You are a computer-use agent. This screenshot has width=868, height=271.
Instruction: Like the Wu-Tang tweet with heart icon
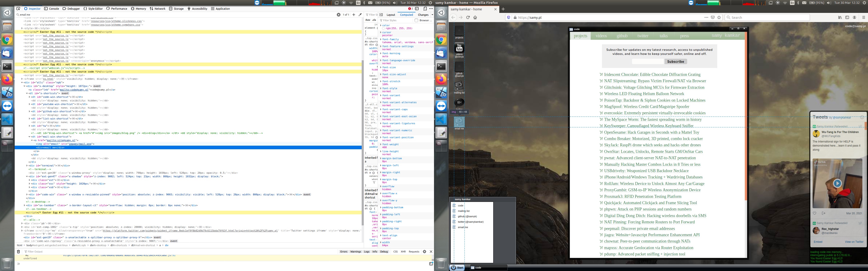815,213
